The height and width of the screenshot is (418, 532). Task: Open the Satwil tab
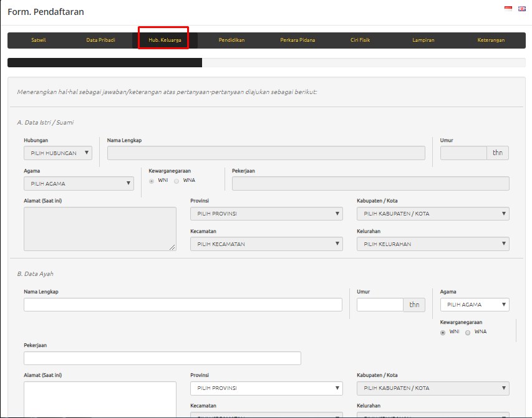pos(39,39)
